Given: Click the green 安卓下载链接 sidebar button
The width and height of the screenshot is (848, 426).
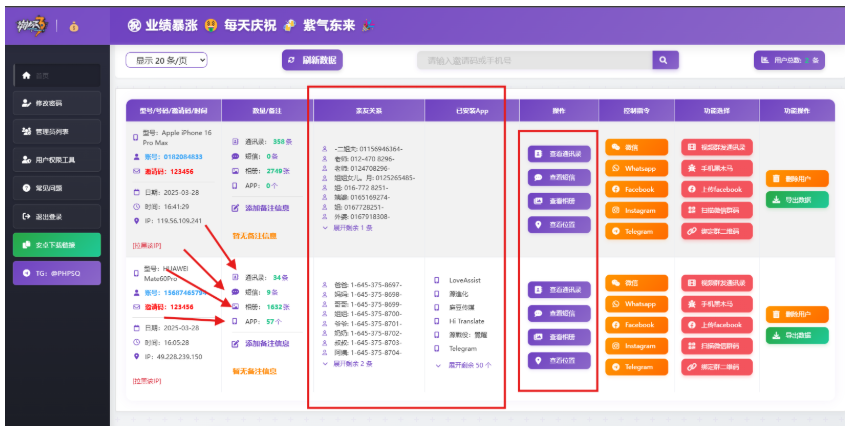Looking at the screenshot, I should tap(53, 244).
